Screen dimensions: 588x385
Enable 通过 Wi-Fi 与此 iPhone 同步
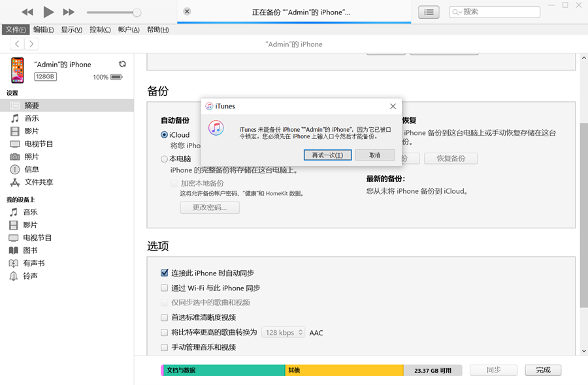pyautogui.click(x=164, y=288)
